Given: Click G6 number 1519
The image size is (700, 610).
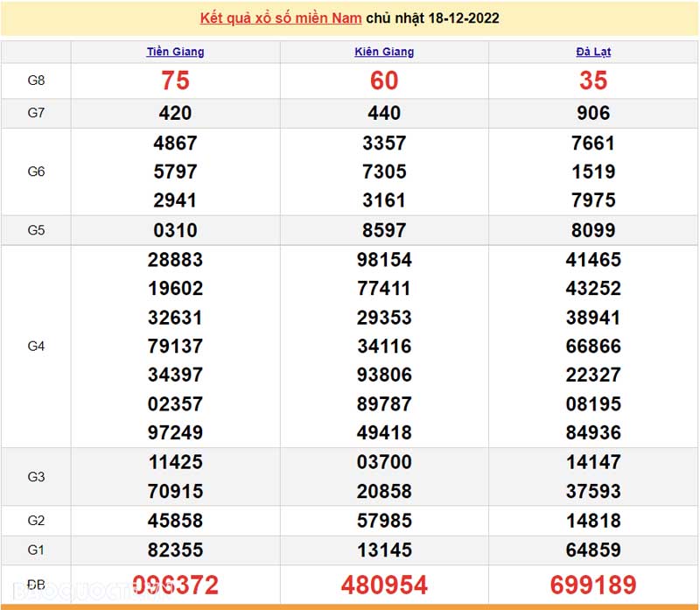Looking at the screenshot, I should pos(593,172).
